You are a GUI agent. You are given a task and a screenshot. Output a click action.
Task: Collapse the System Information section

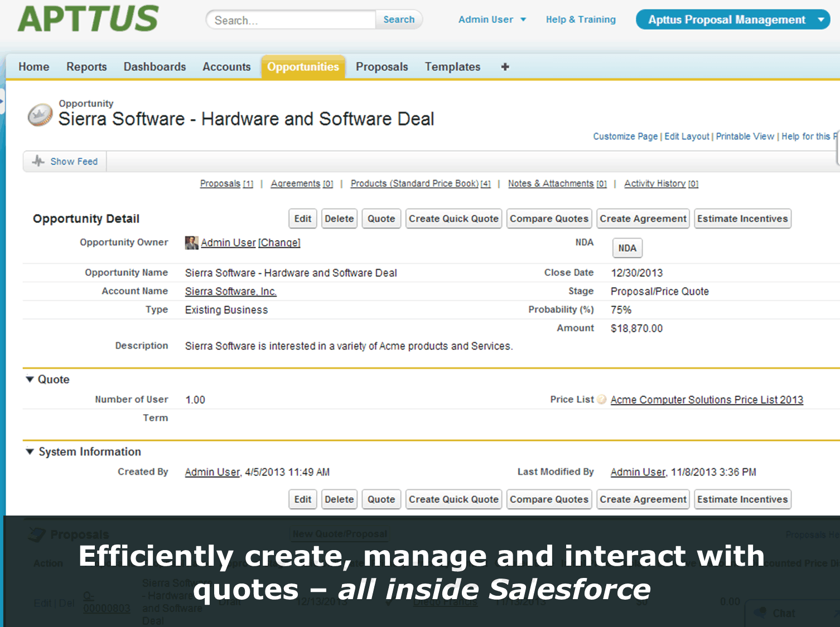[30, 451]
